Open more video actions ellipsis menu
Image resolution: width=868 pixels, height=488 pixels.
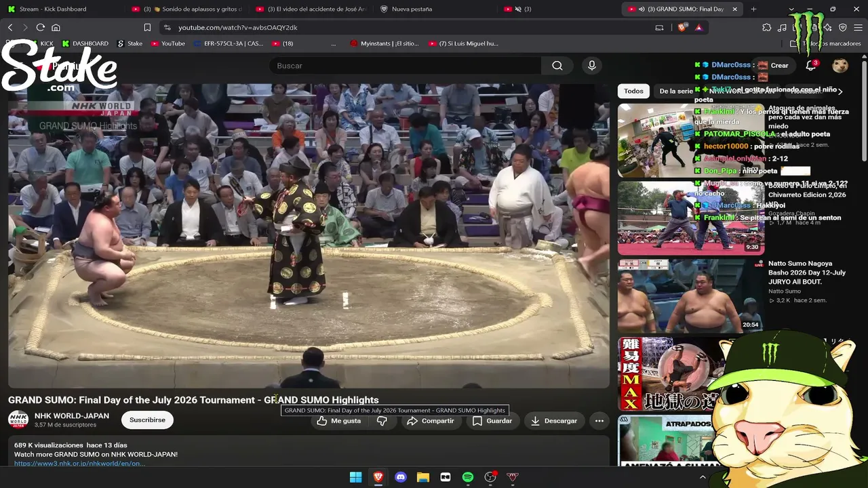[599, 421]
